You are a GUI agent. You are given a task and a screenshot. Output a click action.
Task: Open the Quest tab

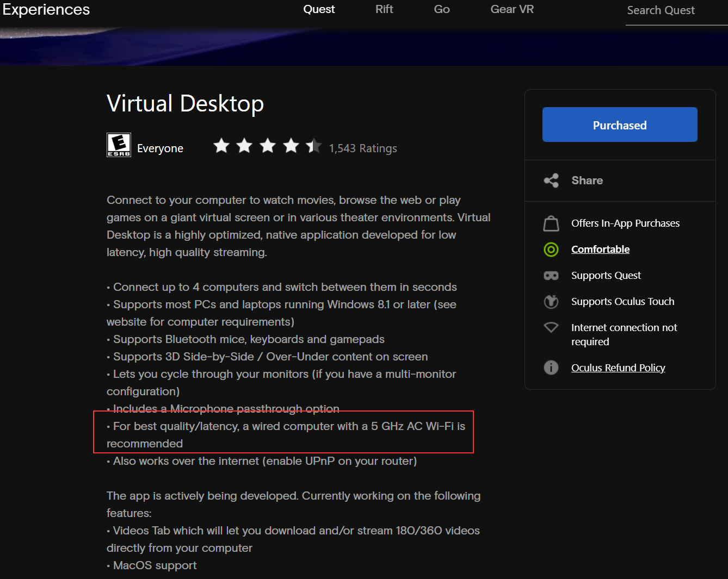(319, 9)
